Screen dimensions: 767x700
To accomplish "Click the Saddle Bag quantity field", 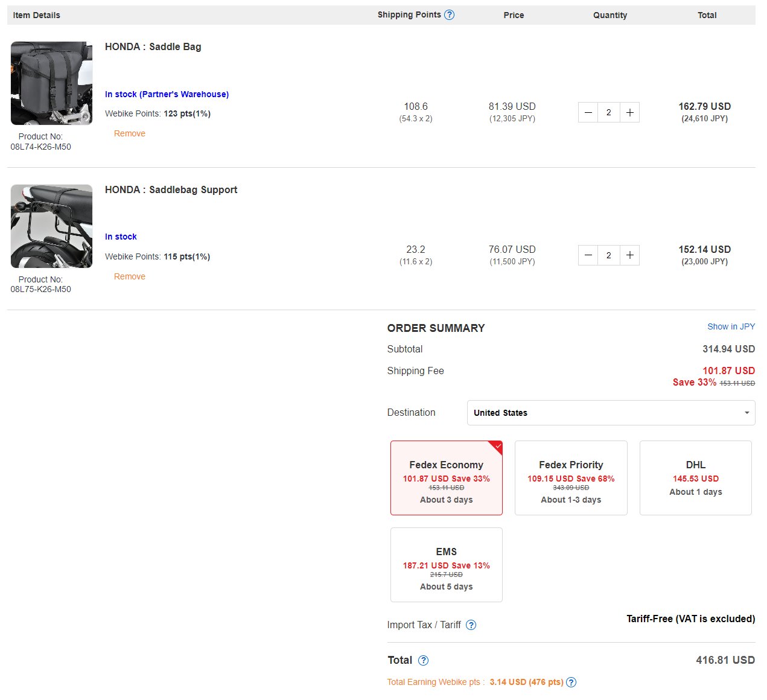I will (x=609, y=112).
